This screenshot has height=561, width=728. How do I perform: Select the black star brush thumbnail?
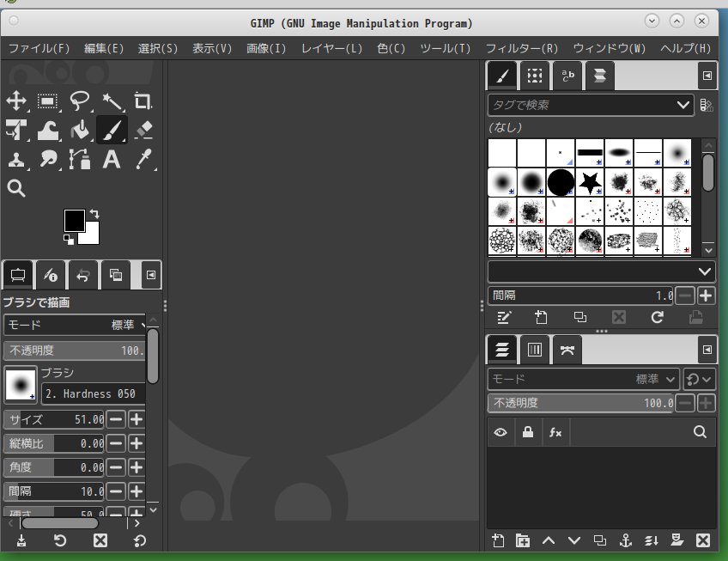590,182
